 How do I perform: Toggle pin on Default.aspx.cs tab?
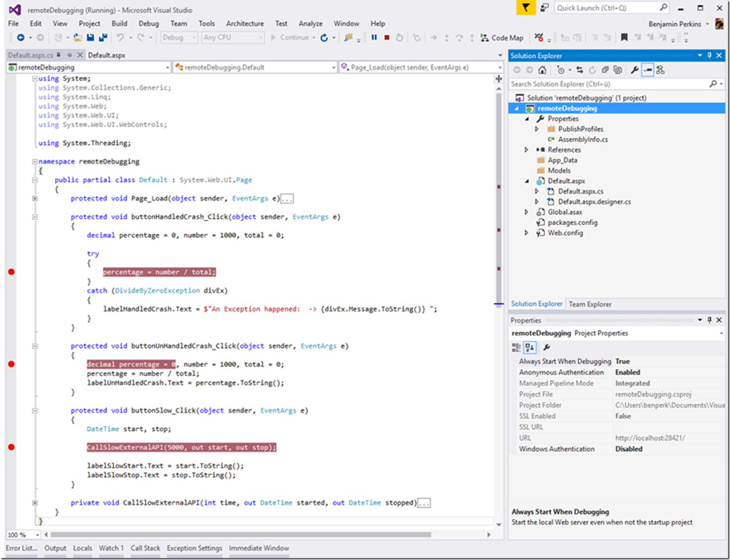(x=69, y=55)
